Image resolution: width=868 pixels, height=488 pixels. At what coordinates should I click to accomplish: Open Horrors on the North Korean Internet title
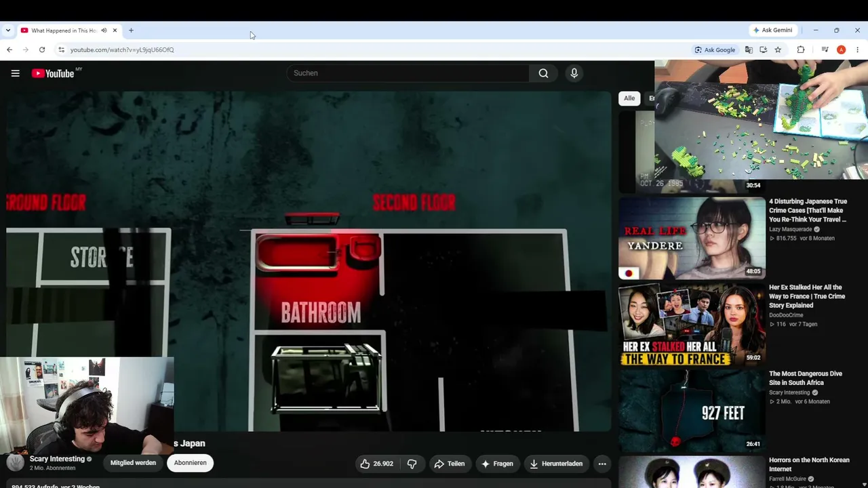tap(809, 464)
